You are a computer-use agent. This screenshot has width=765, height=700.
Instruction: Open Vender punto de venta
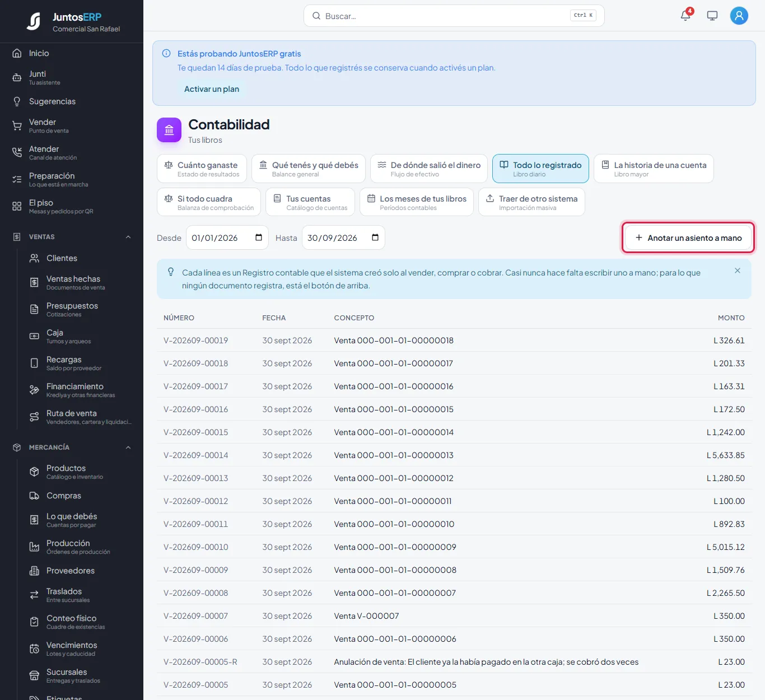point(72,125)
